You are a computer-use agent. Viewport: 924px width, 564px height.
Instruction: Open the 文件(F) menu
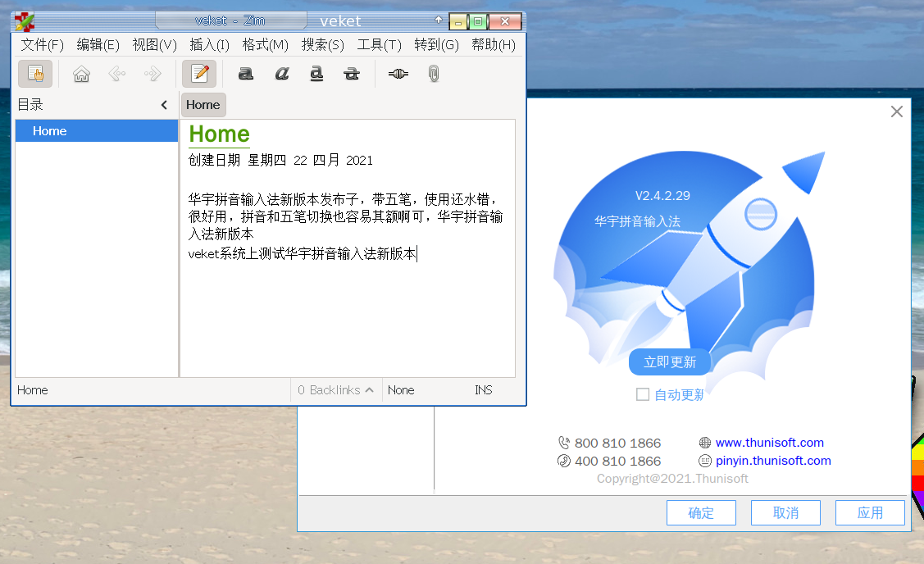click(x=43, y=45)
